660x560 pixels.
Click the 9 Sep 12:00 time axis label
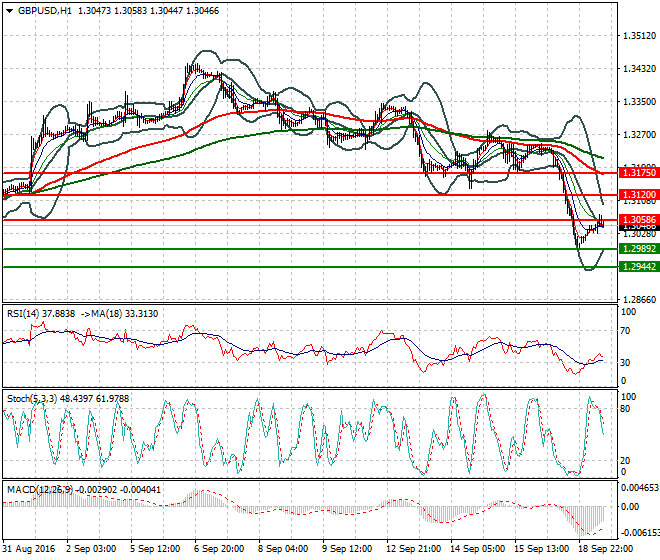347,549
